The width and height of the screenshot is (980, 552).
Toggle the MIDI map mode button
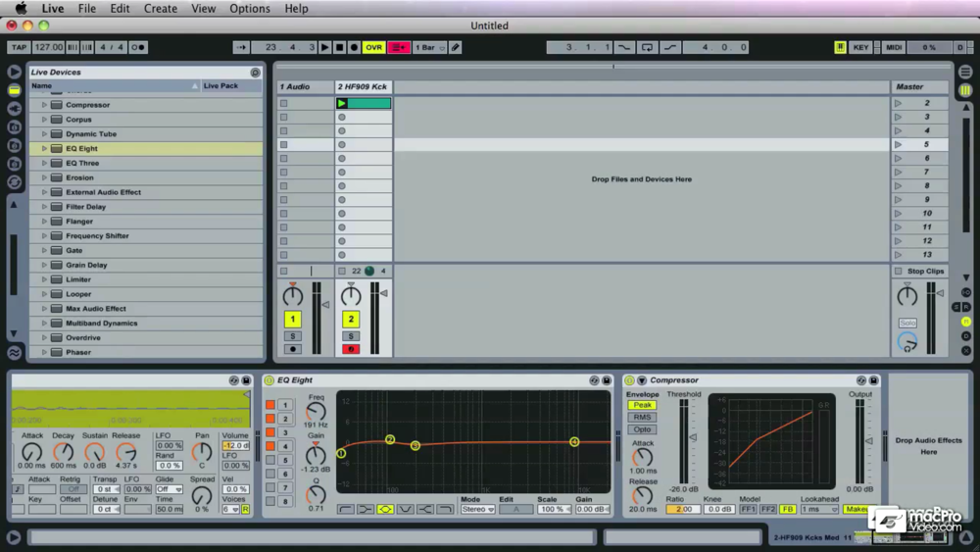pos(894,47)
